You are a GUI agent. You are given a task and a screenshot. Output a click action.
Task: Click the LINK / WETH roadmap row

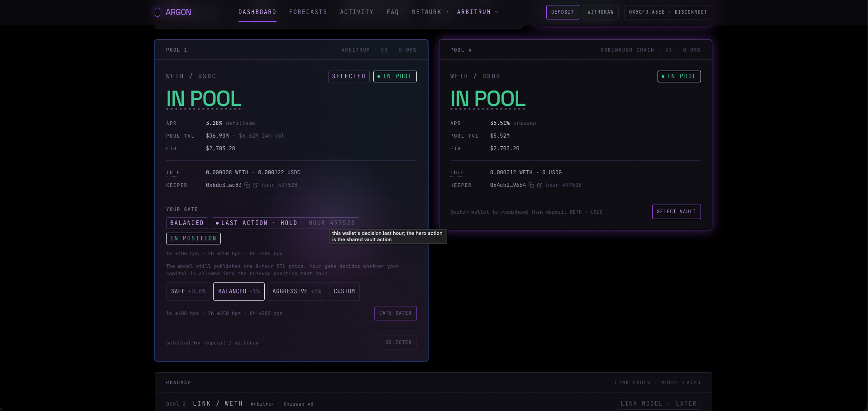433,404
